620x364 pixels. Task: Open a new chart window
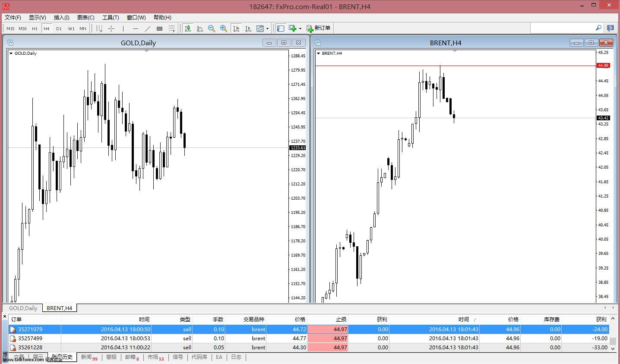pyautogui.click(x=293, y=28)
